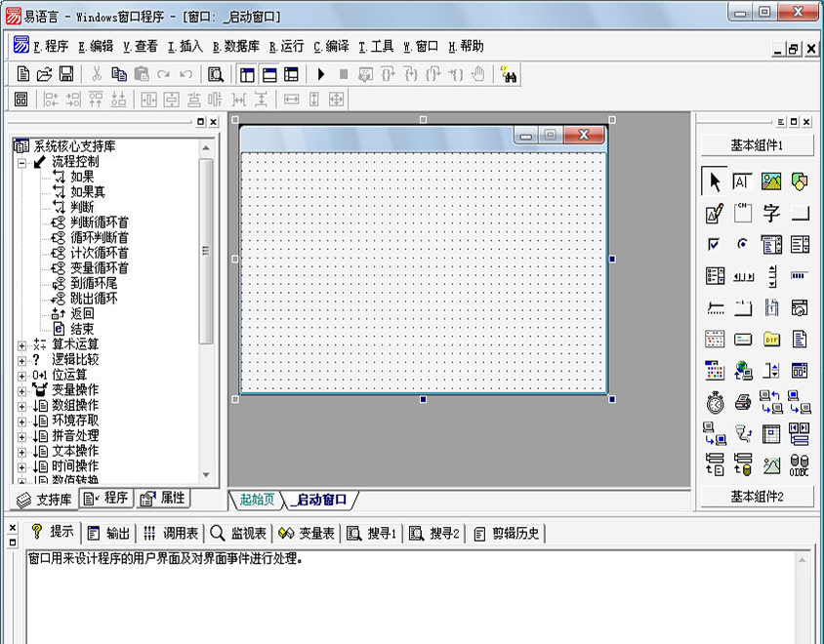Expand the 位运算 tree node

21,376
